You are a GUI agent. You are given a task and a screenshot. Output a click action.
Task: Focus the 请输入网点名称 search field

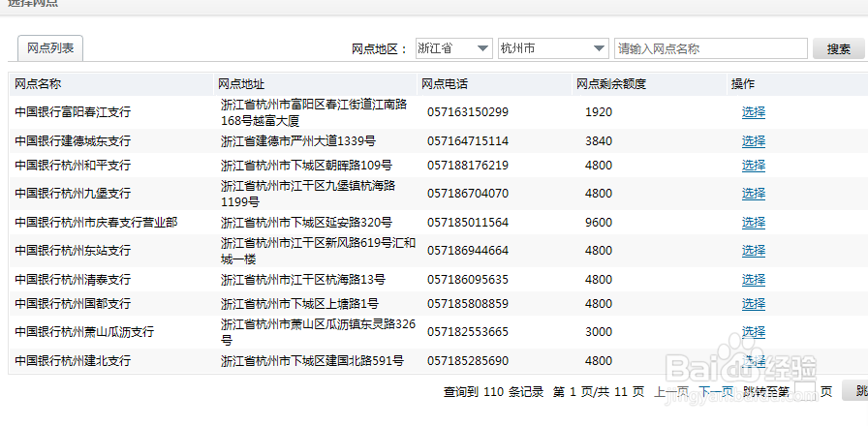(x=711, y=48)
